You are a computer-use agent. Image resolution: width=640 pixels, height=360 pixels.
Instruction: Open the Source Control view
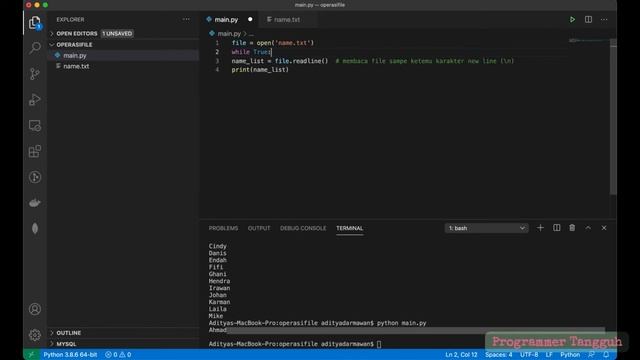click(35, 74)
